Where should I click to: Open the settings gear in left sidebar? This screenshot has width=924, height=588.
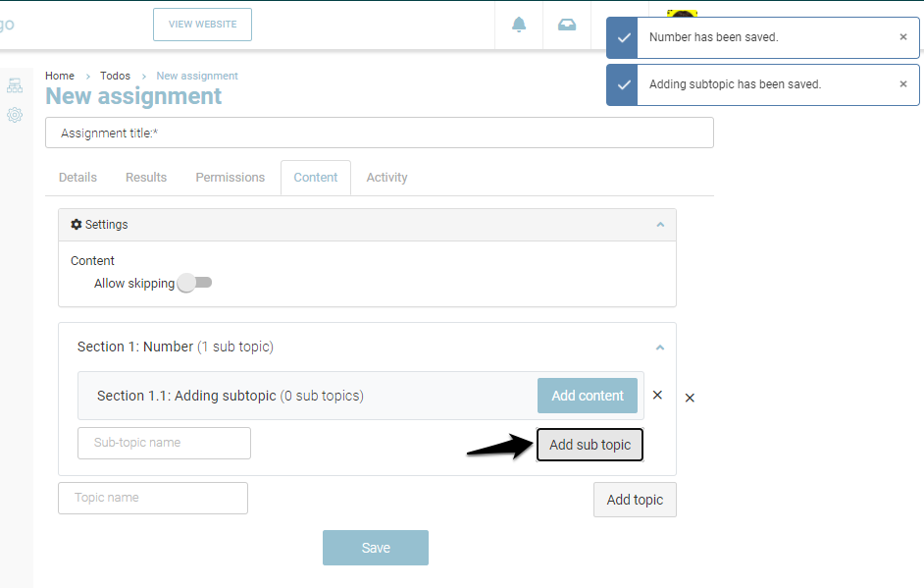point(15,115)
